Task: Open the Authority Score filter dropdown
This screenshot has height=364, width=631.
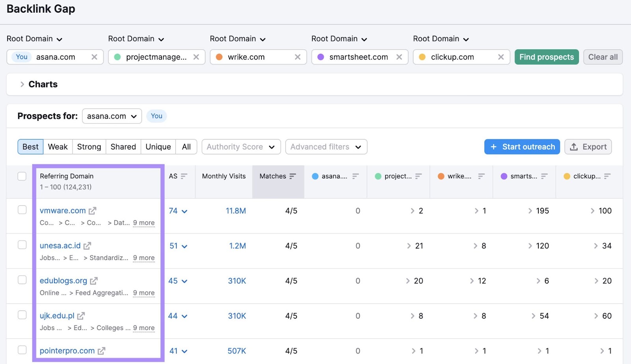Action: (x=241, y=147)
